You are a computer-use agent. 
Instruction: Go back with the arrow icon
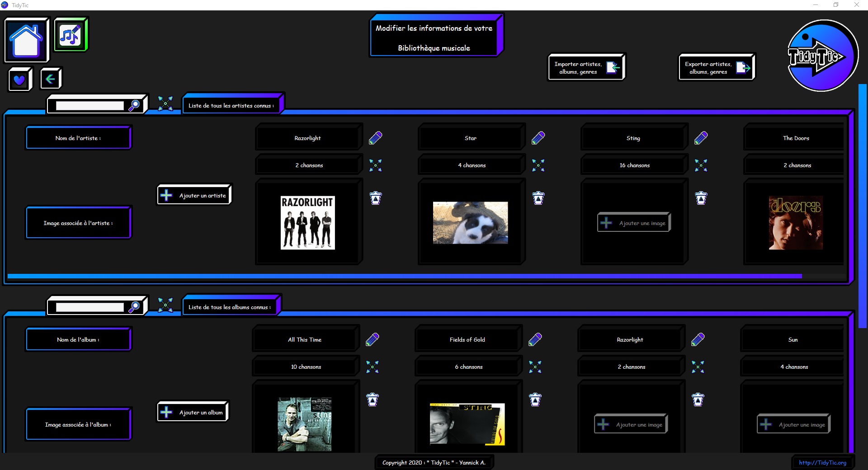(x=51, y=79)
